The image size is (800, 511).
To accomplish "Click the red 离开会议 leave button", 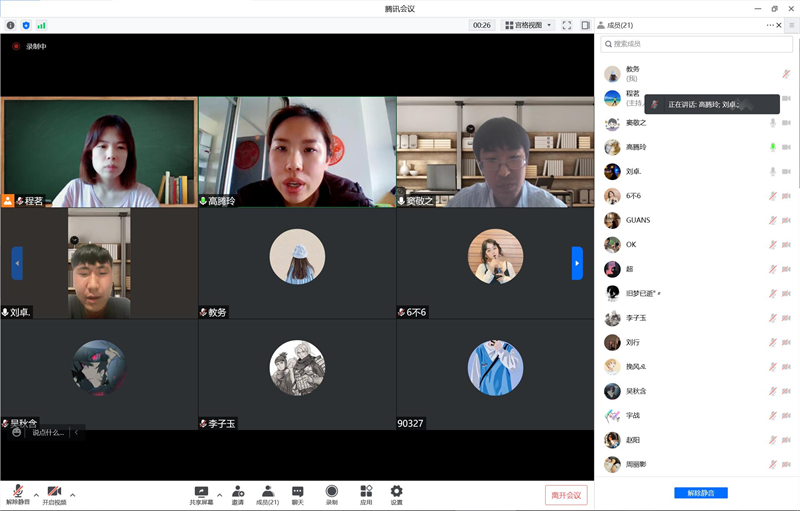I will [x=566, y=495].
